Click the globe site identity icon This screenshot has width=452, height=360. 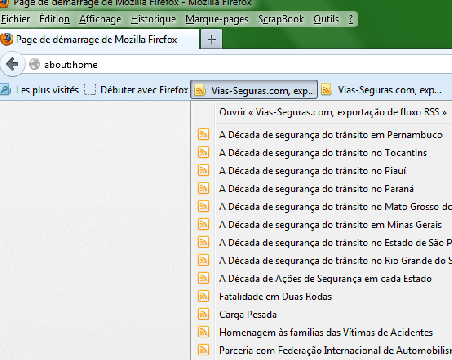[x=34, y=64]
